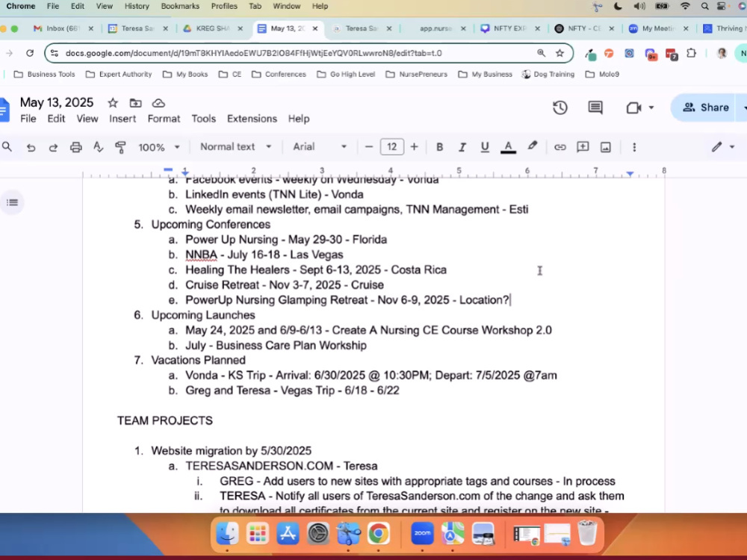Print the document with printer icon
This screenshot has width=747, height=560.
click(75, 148)
